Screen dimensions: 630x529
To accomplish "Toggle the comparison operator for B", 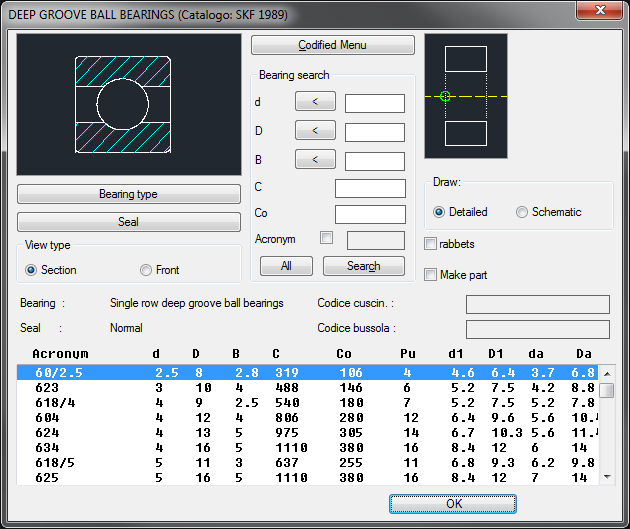I will pos(315,159).
